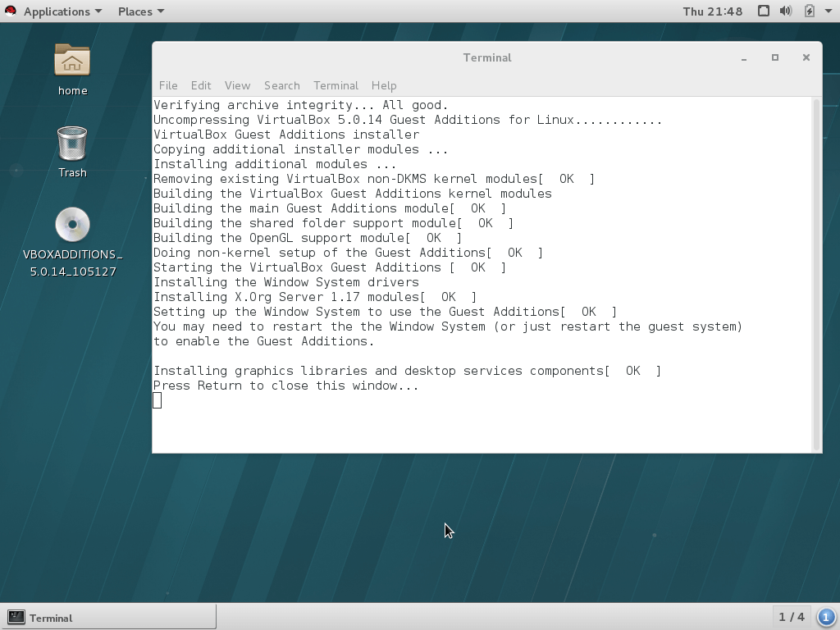840x630 pixels.
Task: Click the Terminal vertical scrollbar
Action: (816, 274)
